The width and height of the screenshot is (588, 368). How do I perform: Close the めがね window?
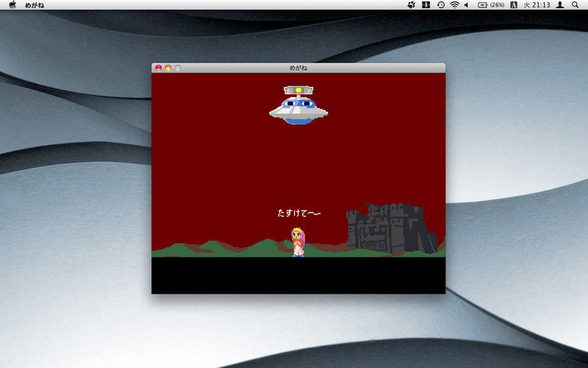click(158, 68)
